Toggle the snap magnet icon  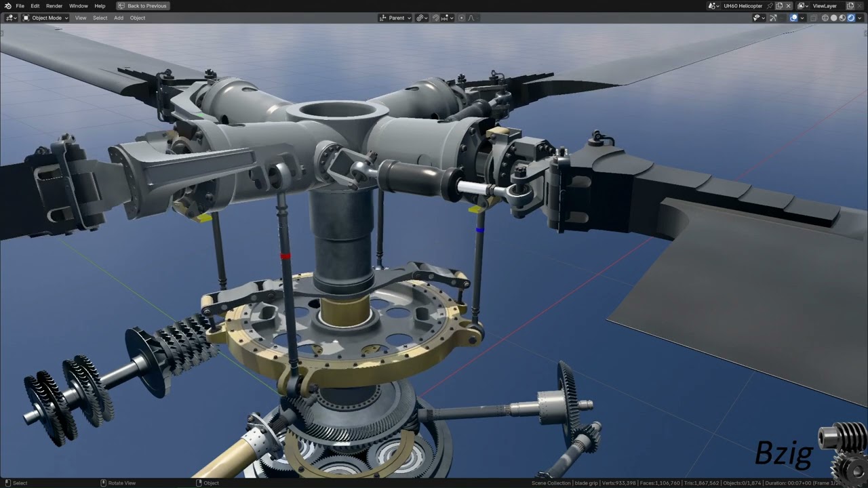[x=436, y=18]
